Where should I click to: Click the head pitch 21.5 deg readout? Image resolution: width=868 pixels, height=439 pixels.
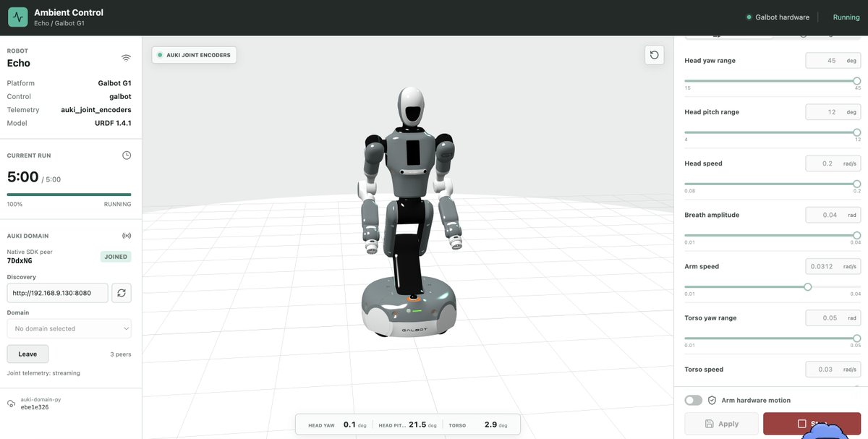tap(409, 425)
